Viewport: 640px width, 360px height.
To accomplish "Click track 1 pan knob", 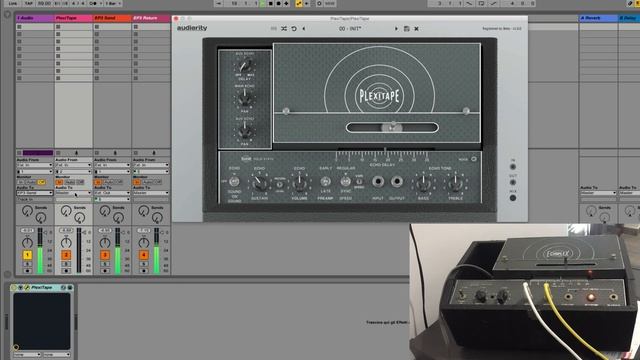I will pos(27,242).
